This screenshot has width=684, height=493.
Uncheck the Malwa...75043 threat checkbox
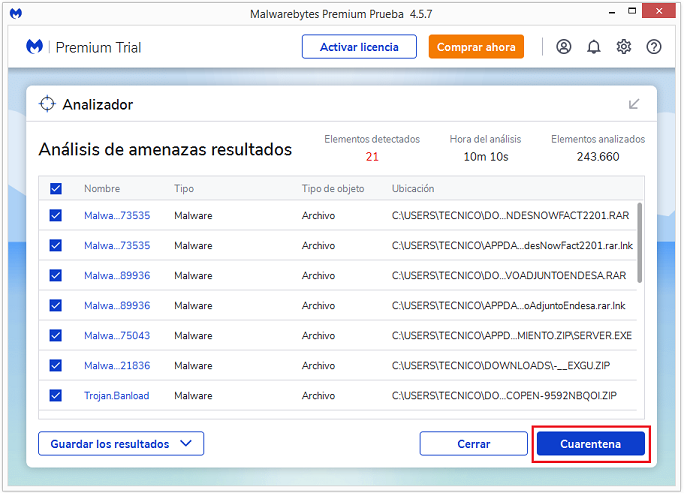point(56,336)
